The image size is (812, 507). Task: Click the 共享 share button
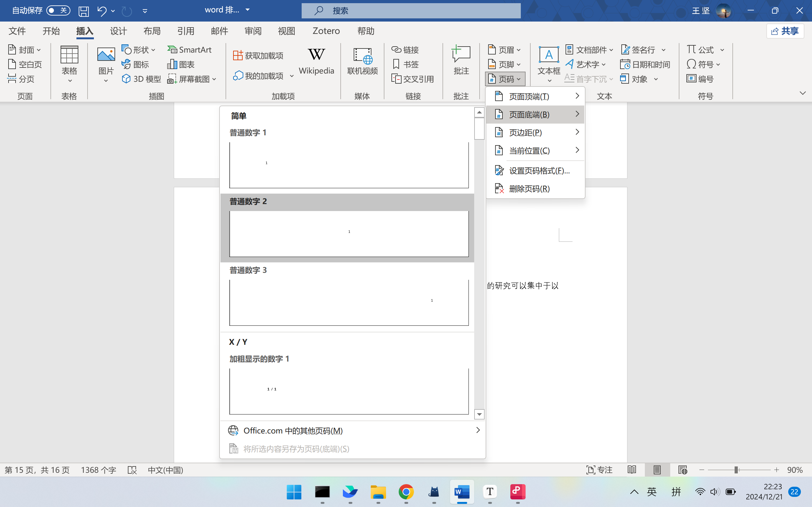785,31
